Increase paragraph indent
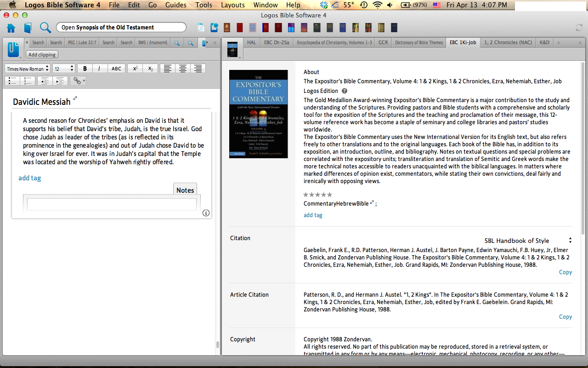This screenshot has height=368, width=588. point(60,81)
